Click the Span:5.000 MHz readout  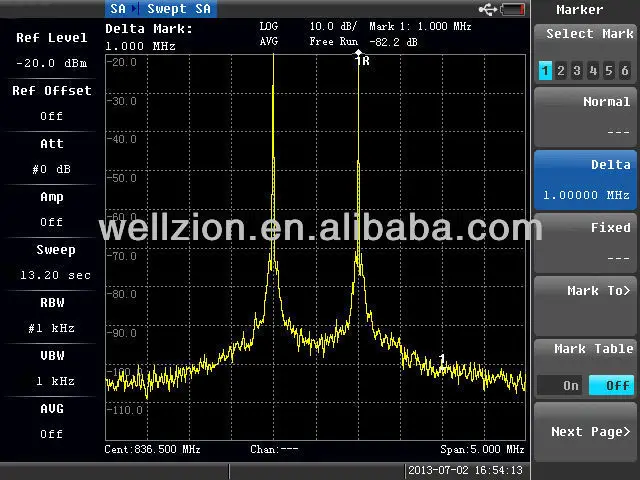click(x=482, y=449)
